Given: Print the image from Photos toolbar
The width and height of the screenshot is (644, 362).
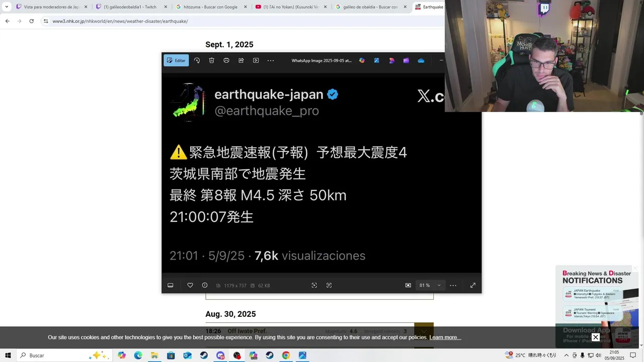Looking at the screenshot, I should (x=226, y=60).
